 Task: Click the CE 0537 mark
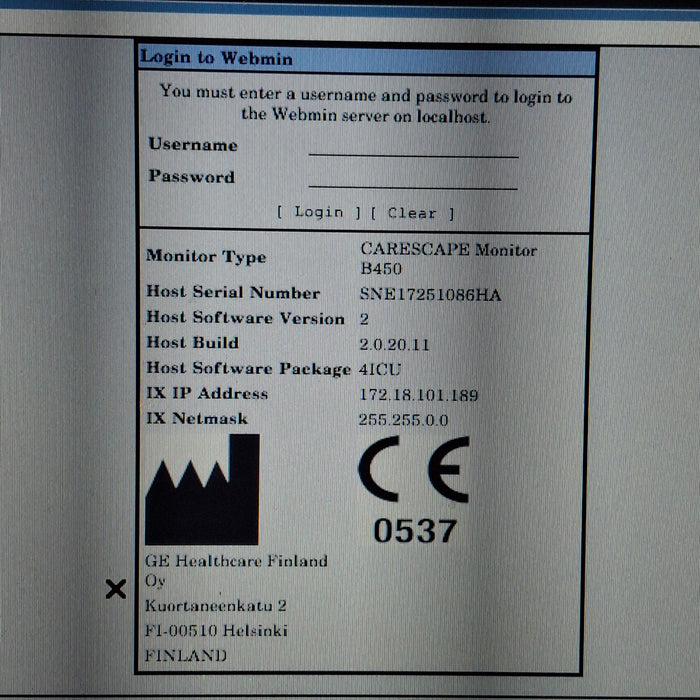tap(414, 490)
